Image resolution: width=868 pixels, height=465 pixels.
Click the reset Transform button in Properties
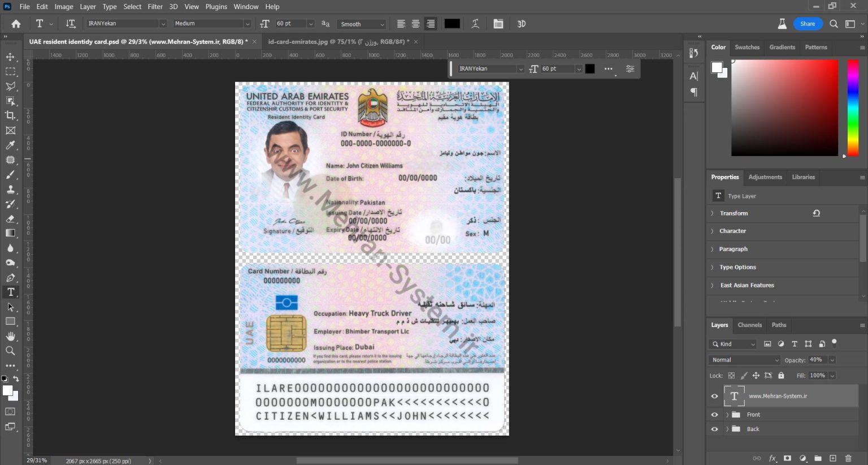click(816, 213)
